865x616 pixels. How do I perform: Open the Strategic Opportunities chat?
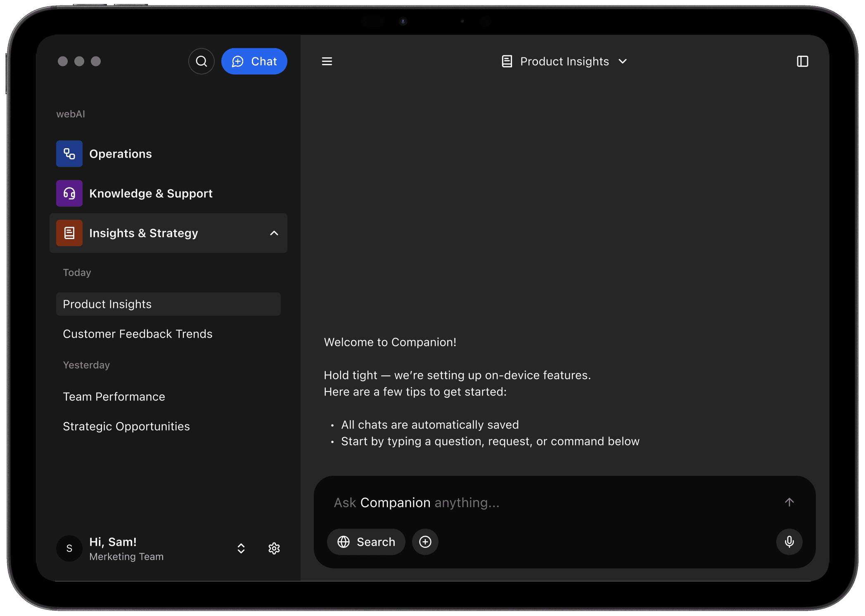pyautogui.click(x=126, y=426)
